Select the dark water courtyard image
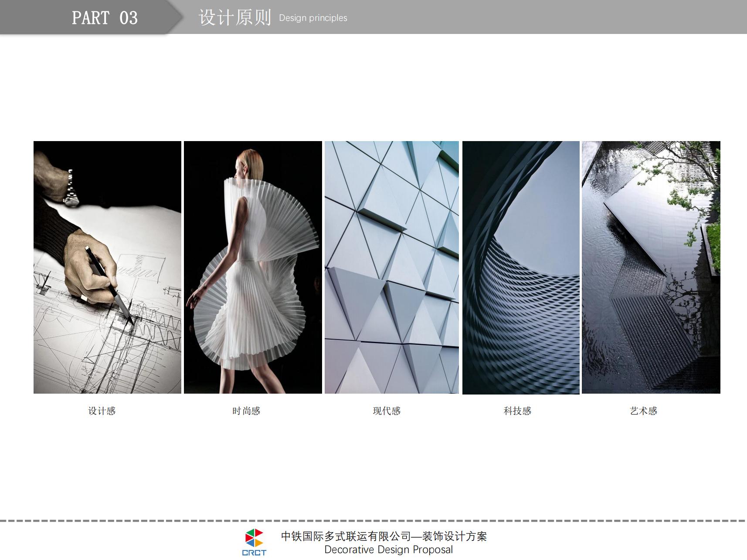Image resolution: width=747 pixels, height=560 pixels. tap(651, 267)
